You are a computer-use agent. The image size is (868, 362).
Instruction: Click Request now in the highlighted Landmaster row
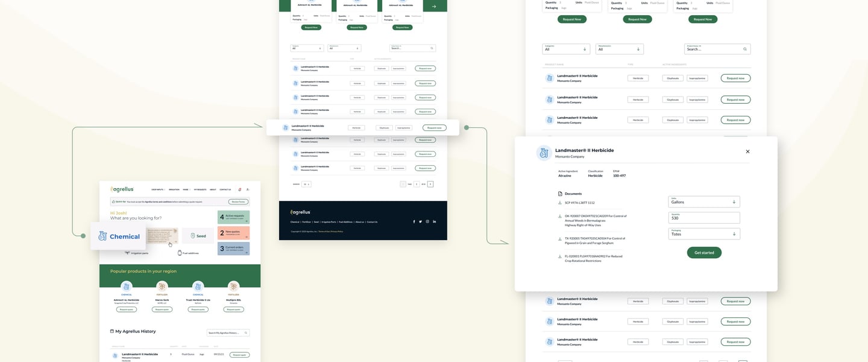coord(434,127)
